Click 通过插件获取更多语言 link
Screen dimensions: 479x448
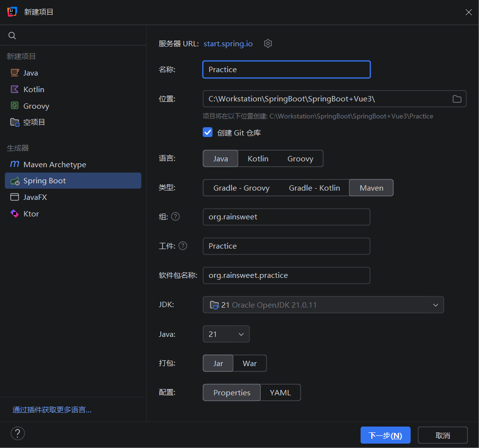pos(52,410)
